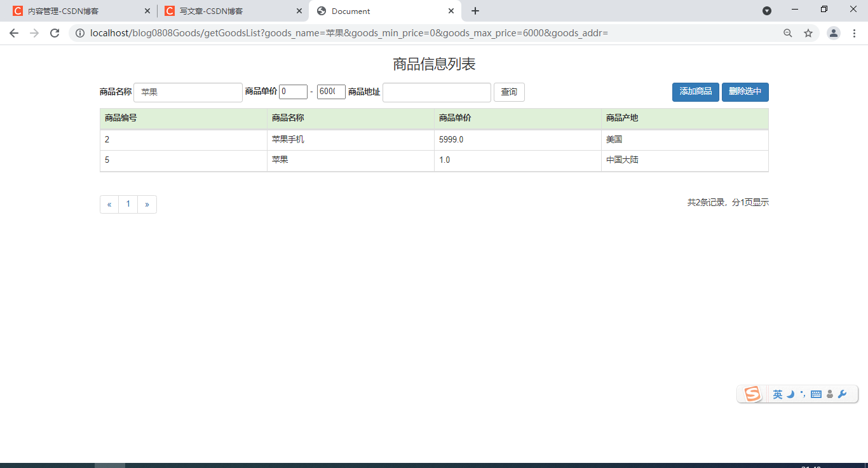Image resolution: width=868 pixels, height=468 pixels.
Task: Open the Sogou soft keyboard icon
Action: tap(816, 394)
